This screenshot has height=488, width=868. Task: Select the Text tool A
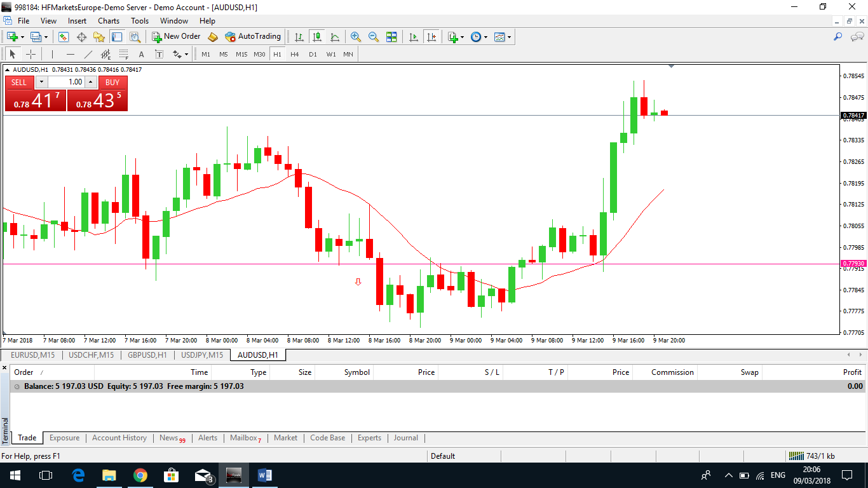(x=141, y=54)
